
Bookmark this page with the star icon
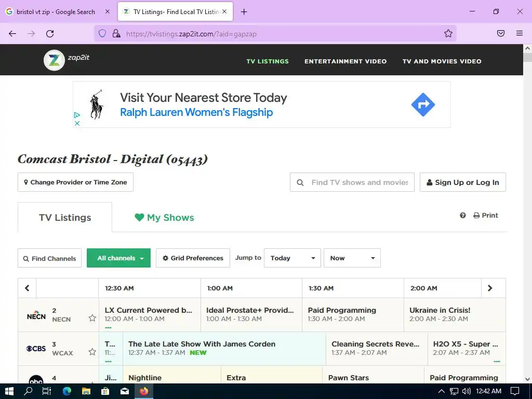click(448, 33)
